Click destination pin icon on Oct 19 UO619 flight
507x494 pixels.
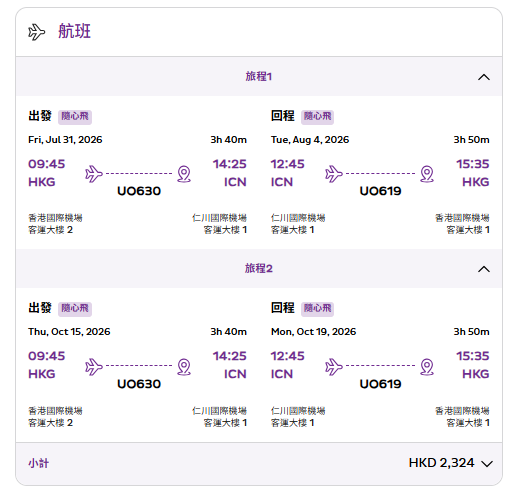click(x=427, y=366)
